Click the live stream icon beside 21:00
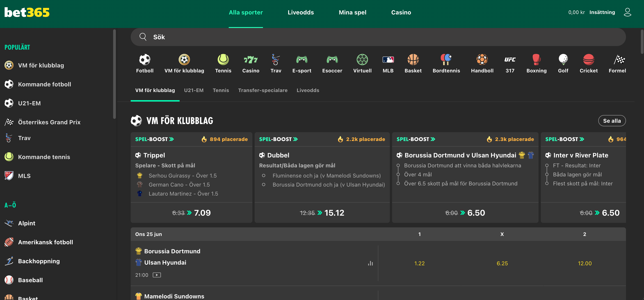The width and height of the screenshot is (644, 300). [x=157, y=275]
